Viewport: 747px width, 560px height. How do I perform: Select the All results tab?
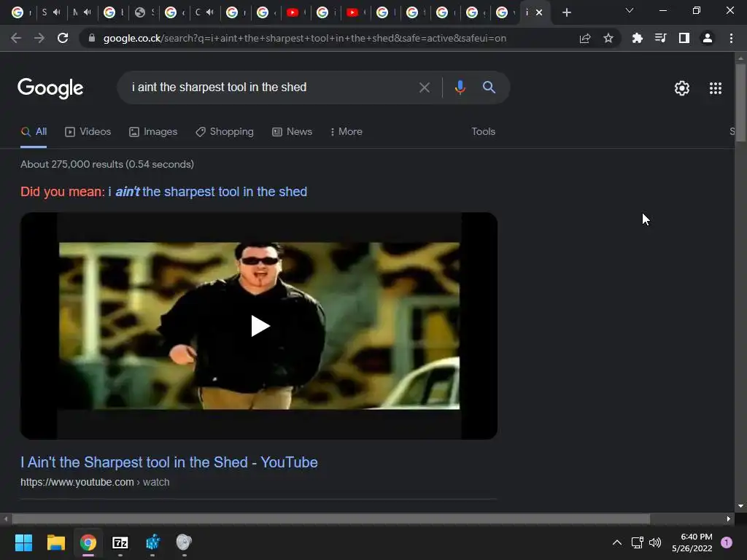[34, 132]
